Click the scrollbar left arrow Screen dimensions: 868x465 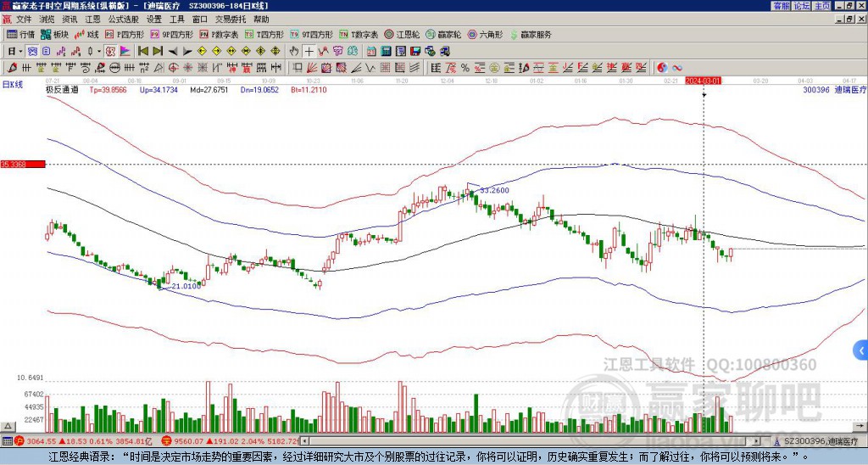click(303, 441)
